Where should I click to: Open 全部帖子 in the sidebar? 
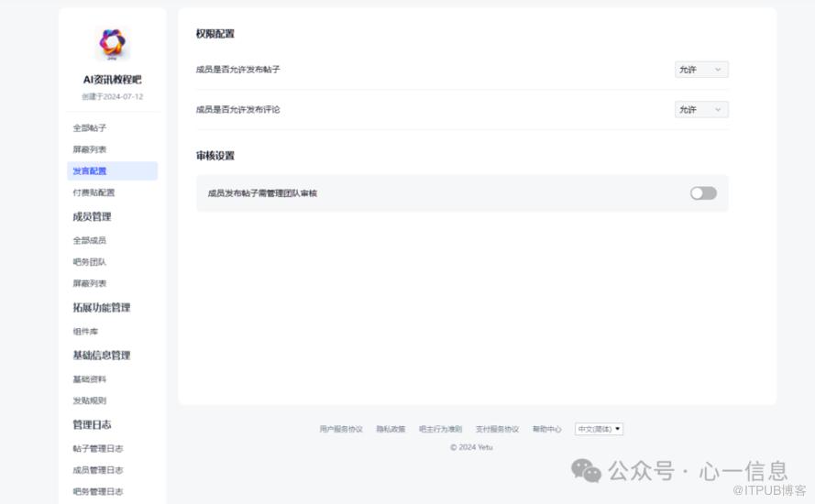click(x=90, y=127)
